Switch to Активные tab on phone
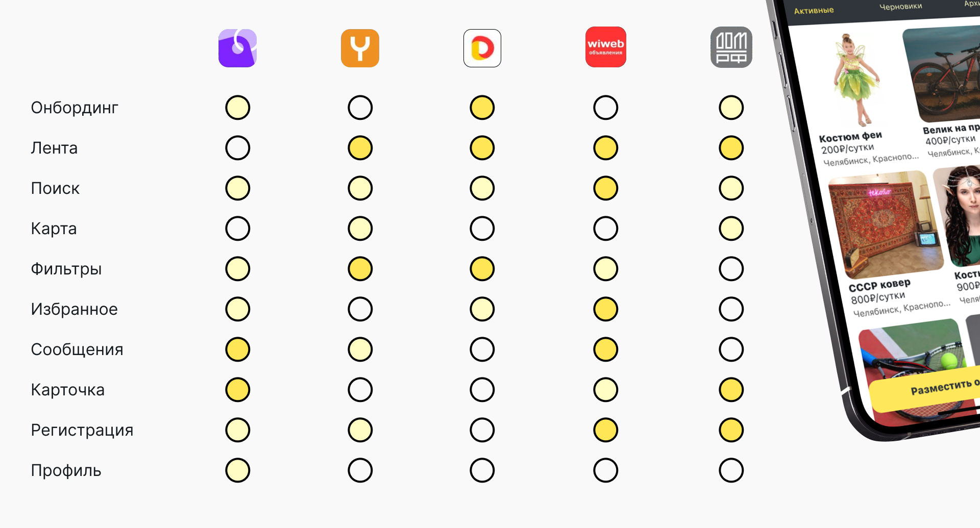The height and width of the screenshot is (528, 980). point(814,11)
